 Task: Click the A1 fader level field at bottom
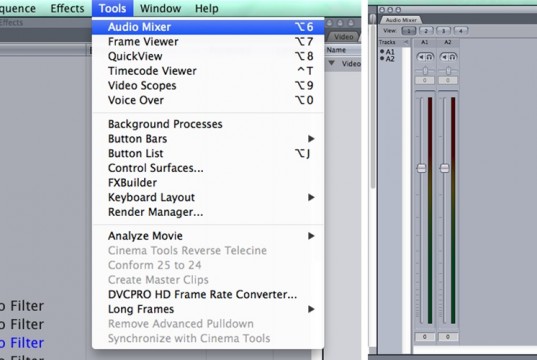[x=425, y=337]
